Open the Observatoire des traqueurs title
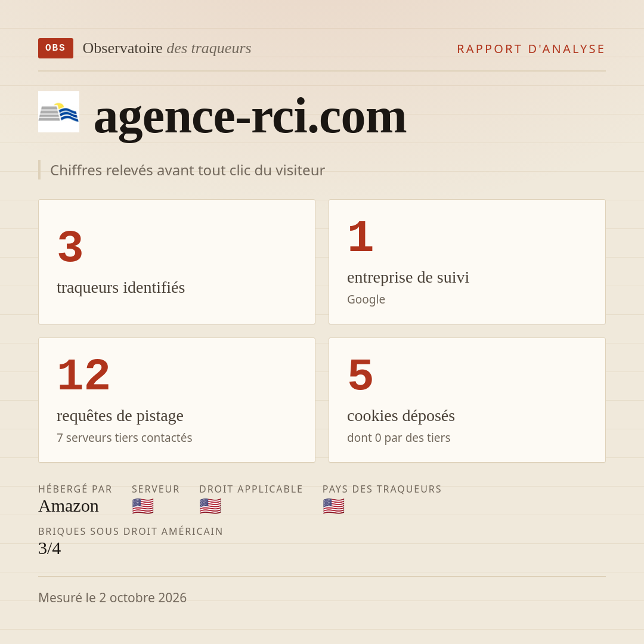 coord(167,48)
